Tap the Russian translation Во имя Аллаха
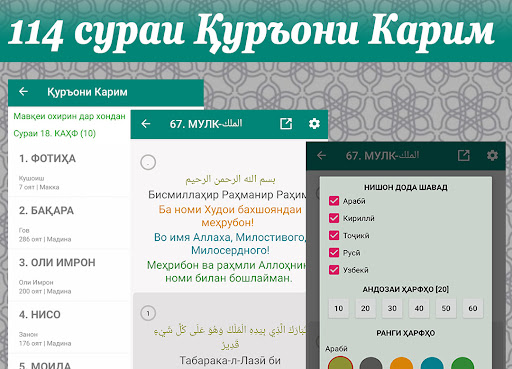This screenshot has width=512, height=369. [x=230, y=244]
